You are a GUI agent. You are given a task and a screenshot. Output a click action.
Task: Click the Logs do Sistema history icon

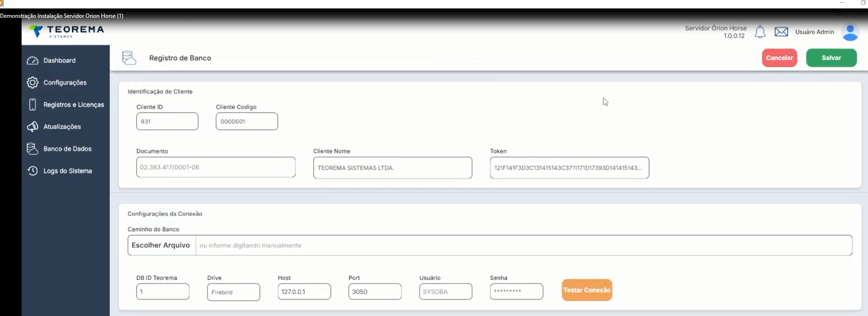pyautogui.click(x=32, y=171)
